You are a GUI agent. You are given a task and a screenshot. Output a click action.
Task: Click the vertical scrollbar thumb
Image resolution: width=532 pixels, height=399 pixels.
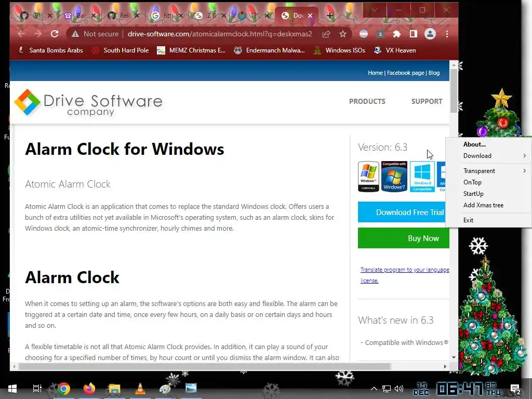tap(454, 90)
